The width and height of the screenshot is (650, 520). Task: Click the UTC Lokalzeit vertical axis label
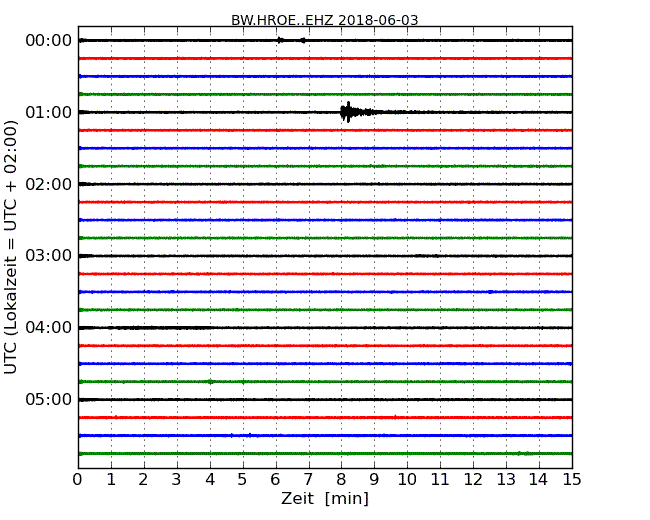pos(10,247)
